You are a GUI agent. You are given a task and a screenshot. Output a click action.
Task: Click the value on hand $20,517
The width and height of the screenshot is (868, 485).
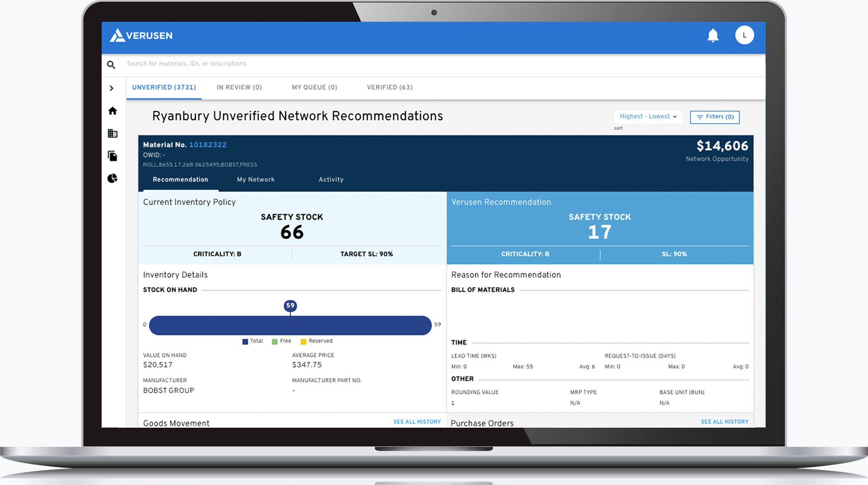click(158, 365)
